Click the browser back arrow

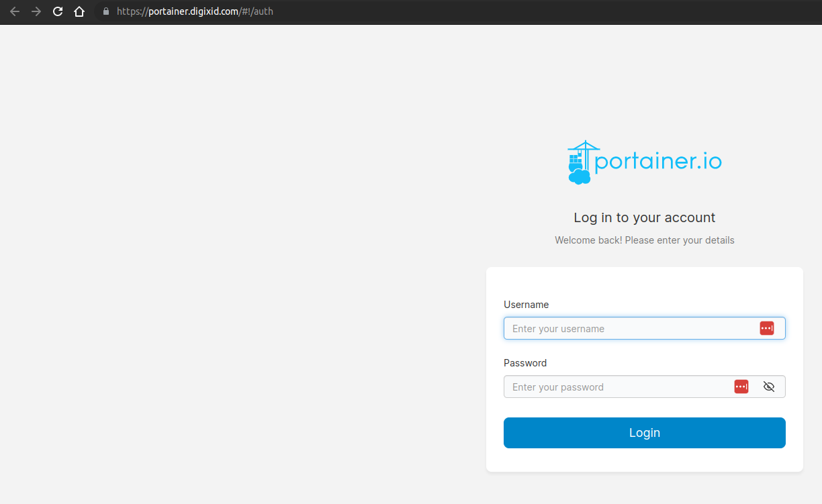coord(15,11)
